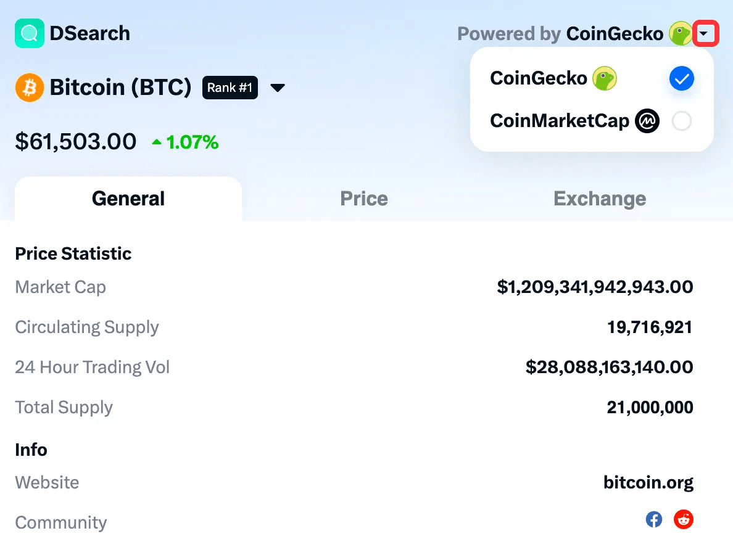Click the orange Bitcoin coin icon
This screenshot has width=733, height=560.
pyautogui.click(x=30, y=88)
